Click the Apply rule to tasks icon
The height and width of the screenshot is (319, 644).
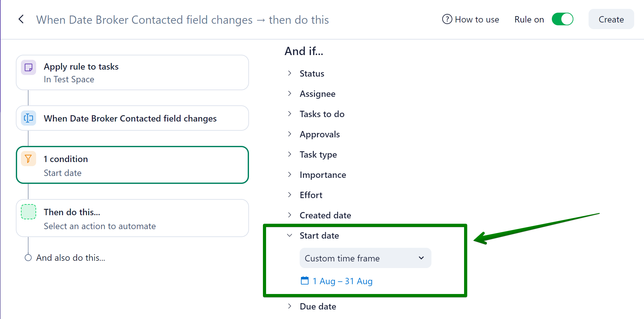[29, 67]
